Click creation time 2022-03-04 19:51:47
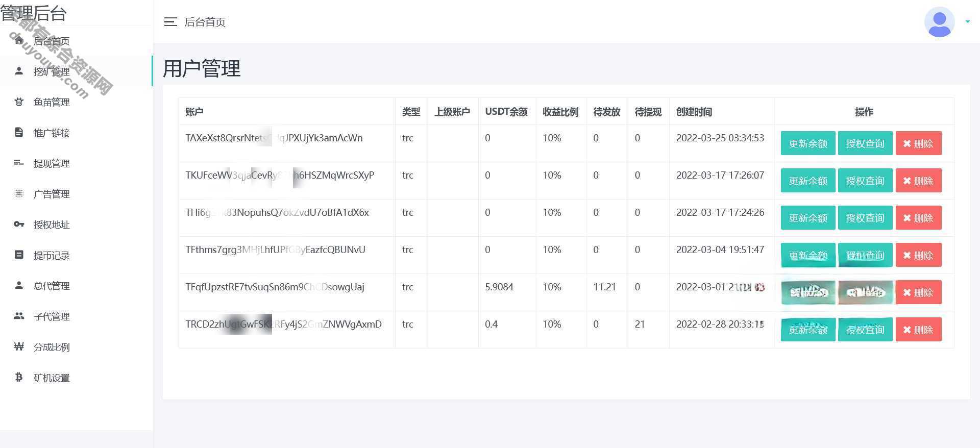980x448 pixels. click(720, 250)
